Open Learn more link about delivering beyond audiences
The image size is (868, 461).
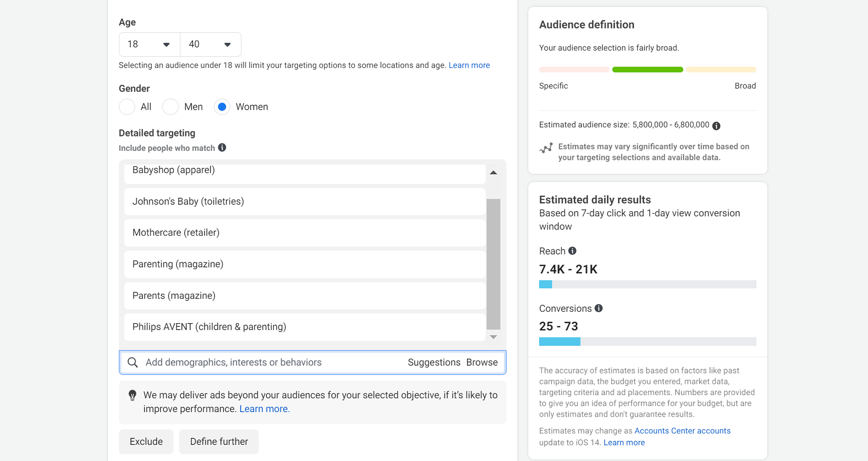(264, 409)
